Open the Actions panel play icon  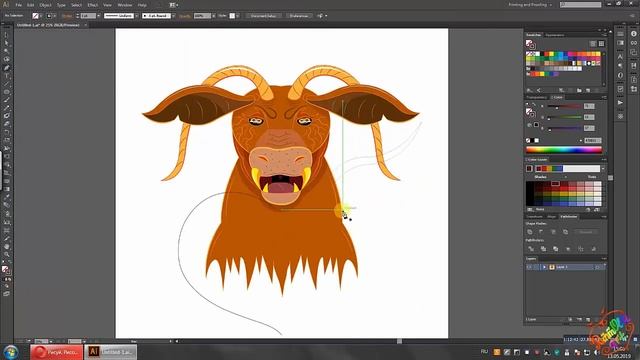pyautogui.click(x=620, y=103)
